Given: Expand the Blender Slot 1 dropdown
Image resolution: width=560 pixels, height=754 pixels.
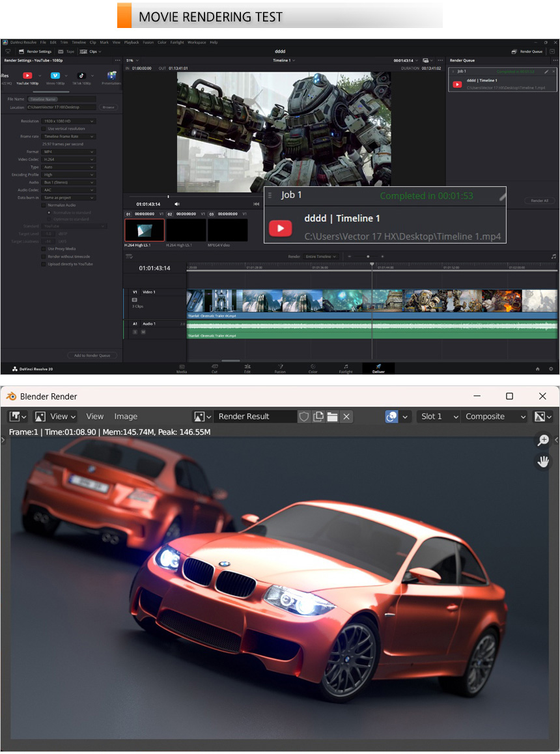Looking at the screenshot, I should tap(438, 417).
